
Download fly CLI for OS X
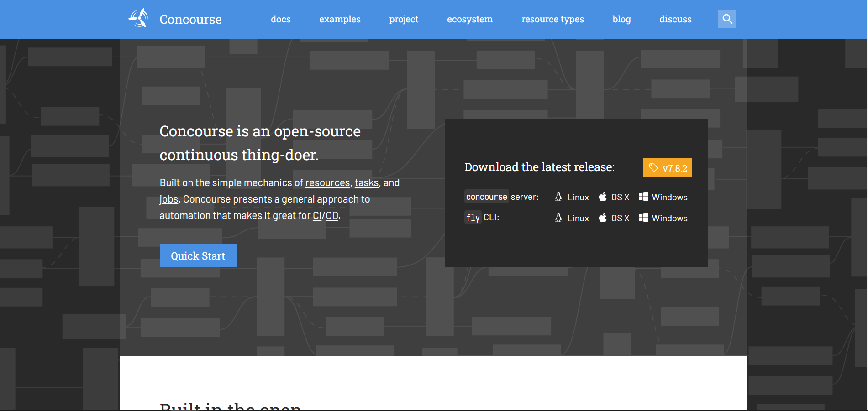click(x=614, y=218)
